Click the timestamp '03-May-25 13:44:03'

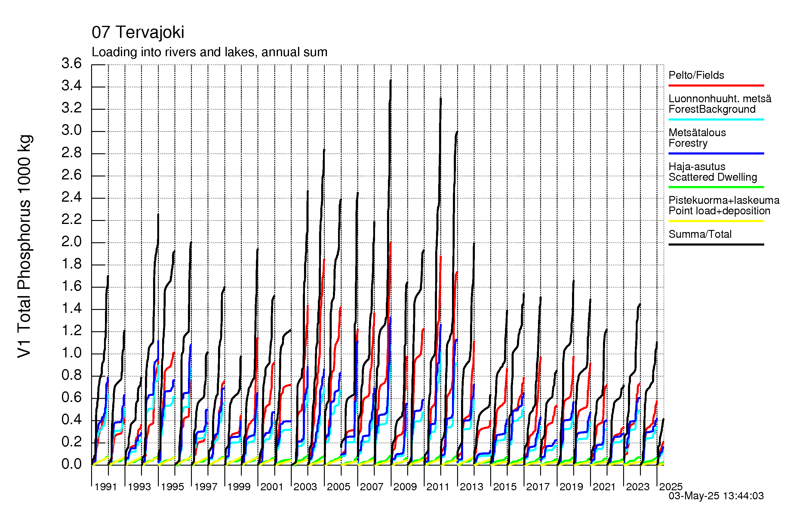pos(716,496)
